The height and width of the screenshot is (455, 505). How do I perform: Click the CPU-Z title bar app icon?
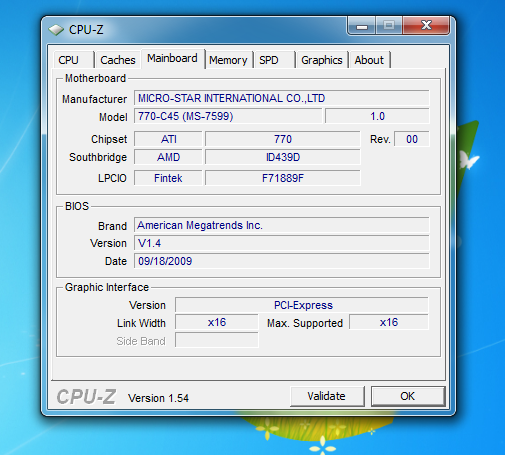(56, 30)
